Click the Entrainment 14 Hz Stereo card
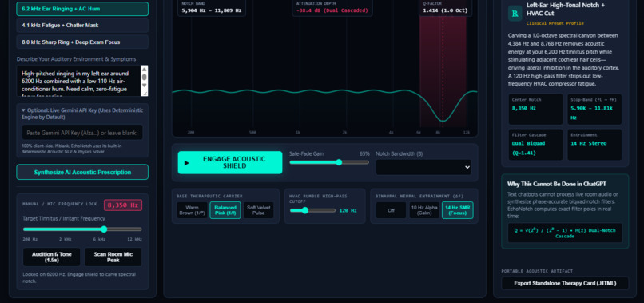 [594, 145]
